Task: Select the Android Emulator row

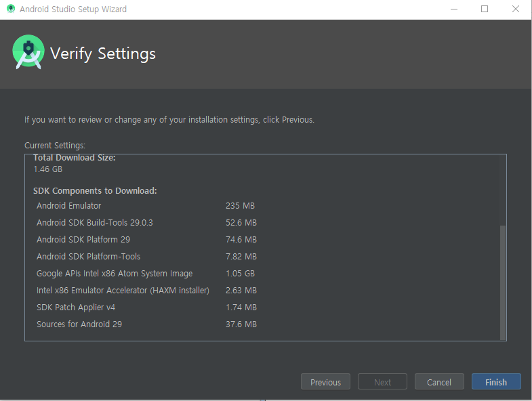Action: pos(146,206)
